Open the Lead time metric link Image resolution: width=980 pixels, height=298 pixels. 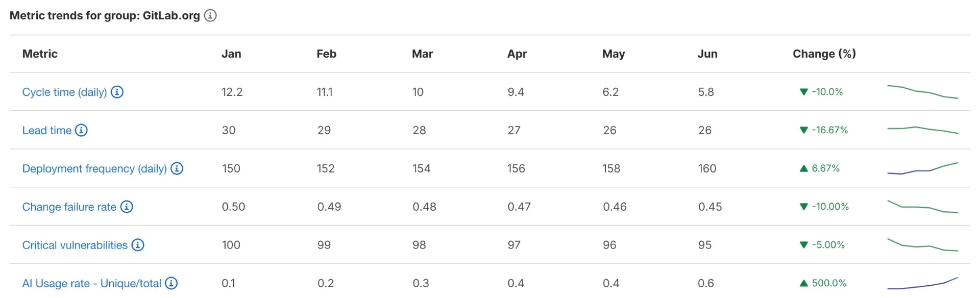(47, 130)
